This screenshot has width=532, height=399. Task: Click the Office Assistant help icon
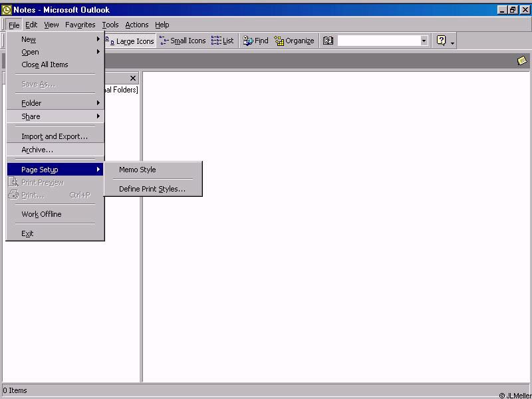441,41
